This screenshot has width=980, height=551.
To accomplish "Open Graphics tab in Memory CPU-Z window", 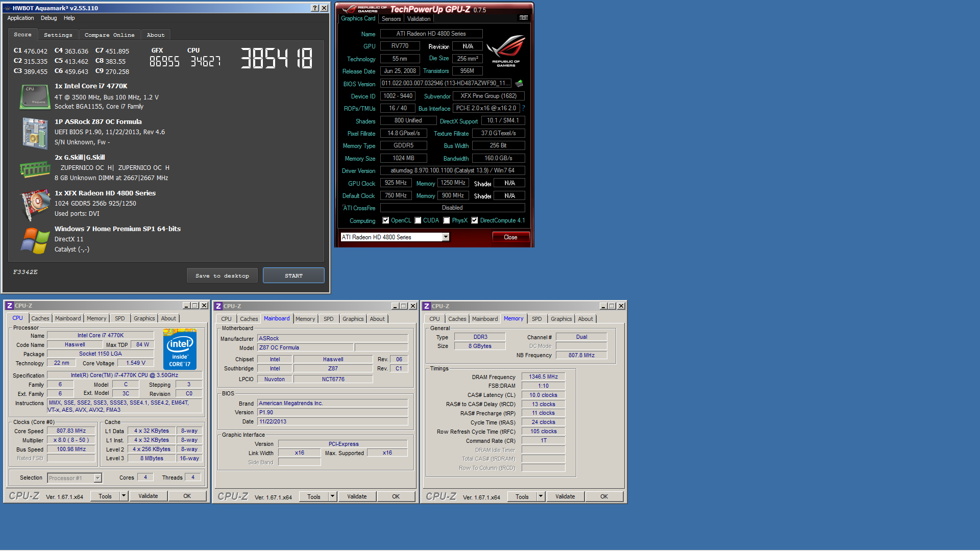I will point(561,319).
